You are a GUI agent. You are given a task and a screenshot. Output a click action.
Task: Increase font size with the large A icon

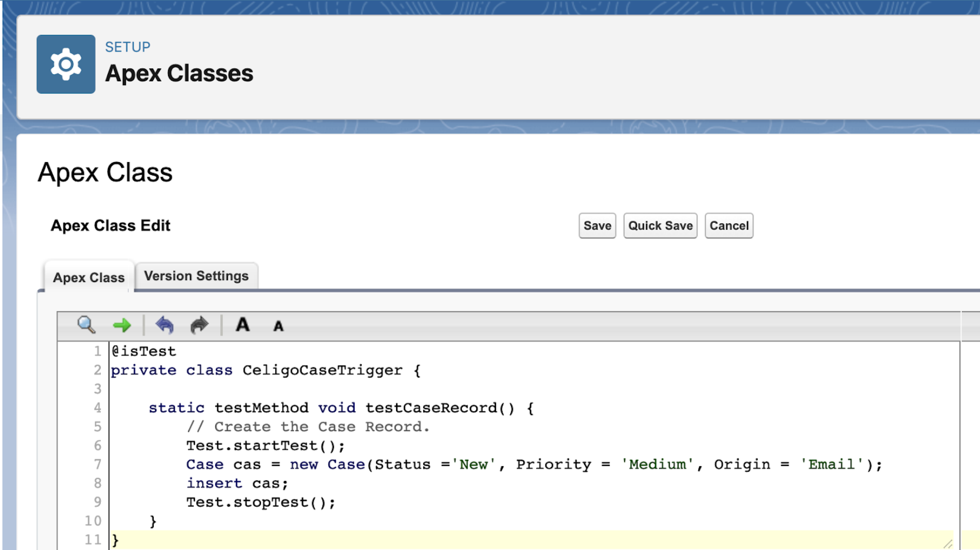(x=243, y=325)
